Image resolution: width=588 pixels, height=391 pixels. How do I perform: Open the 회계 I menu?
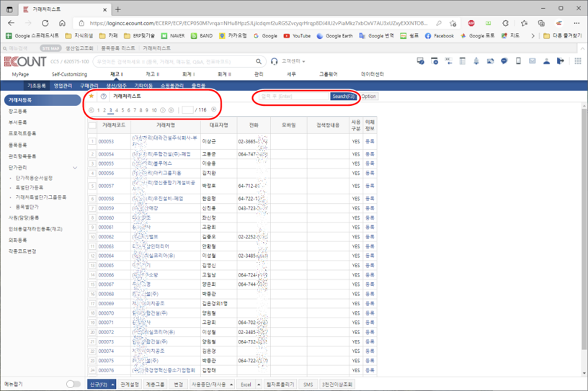click(189, 74)
